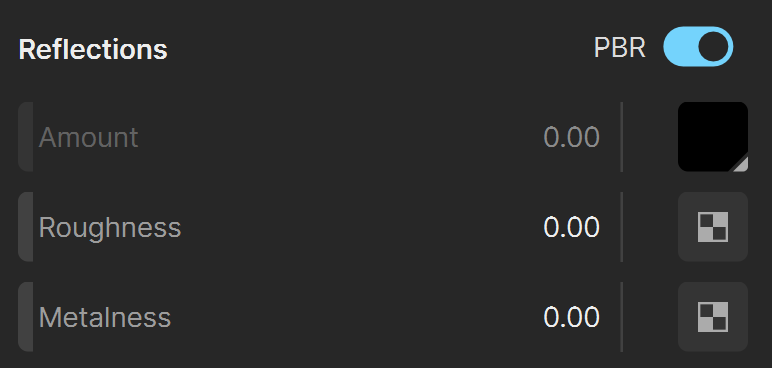Open the Metalness texture map checker icon
772x368 pixels.
click(x=713, y=317)
